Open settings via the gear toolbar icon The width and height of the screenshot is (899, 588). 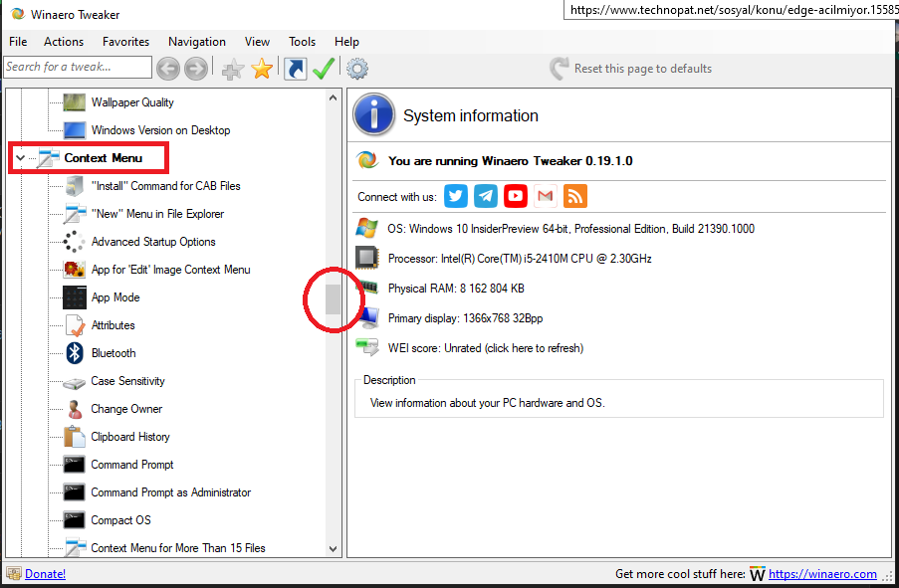coord(357,69)
